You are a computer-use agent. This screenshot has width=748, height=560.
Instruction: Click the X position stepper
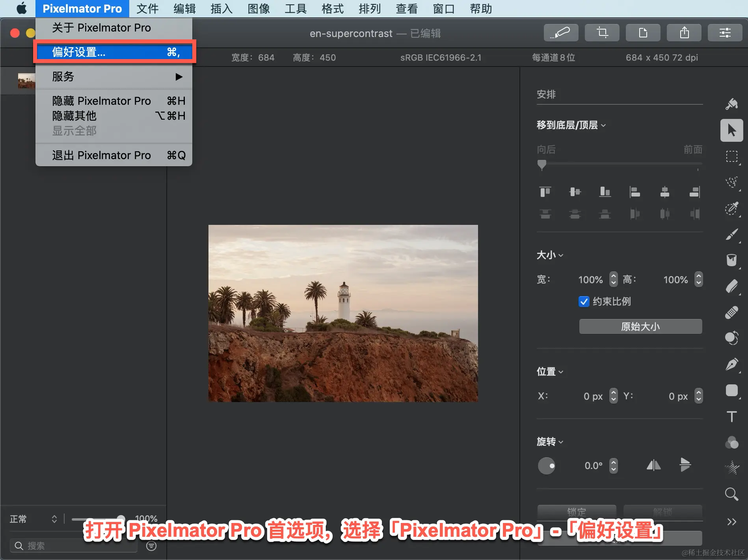614,396
